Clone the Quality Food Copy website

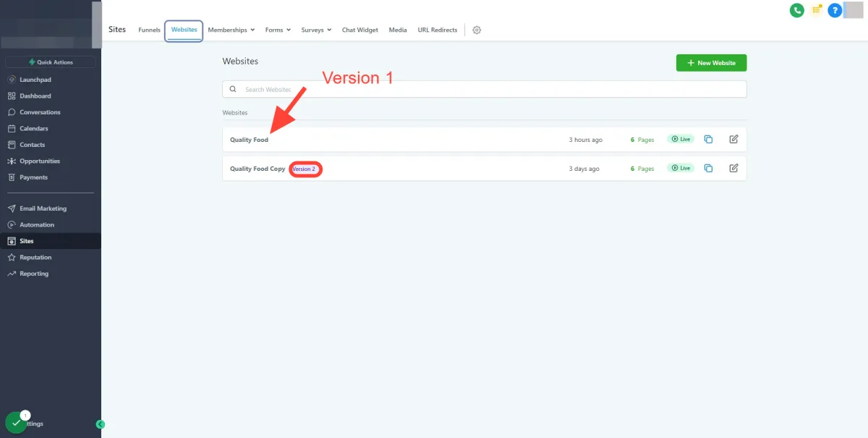[709, 168]
